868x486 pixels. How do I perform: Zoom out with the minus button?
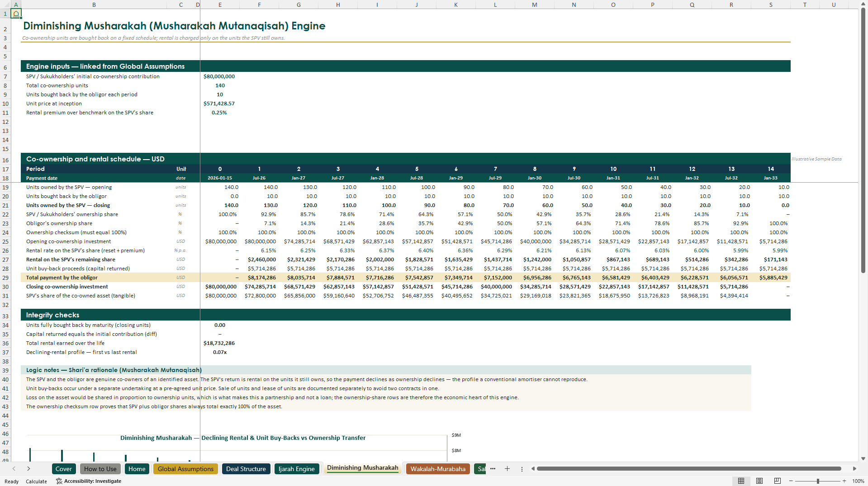pyautogui.click(x=791, y=481)
